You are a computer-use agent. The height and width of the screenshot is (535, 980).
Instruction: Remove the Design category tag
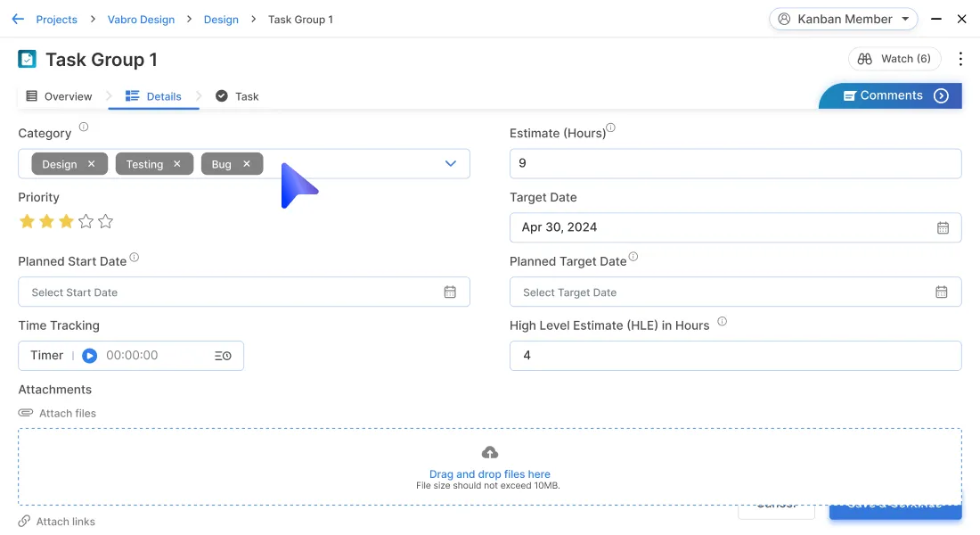pos(91,164)
